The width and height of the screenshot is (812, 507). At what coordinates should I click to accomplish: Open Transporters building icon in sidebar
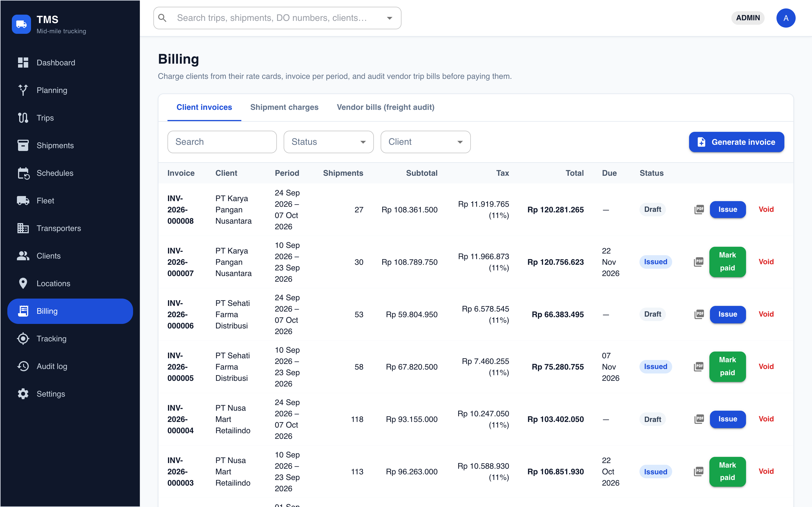(x=23, y=228)
